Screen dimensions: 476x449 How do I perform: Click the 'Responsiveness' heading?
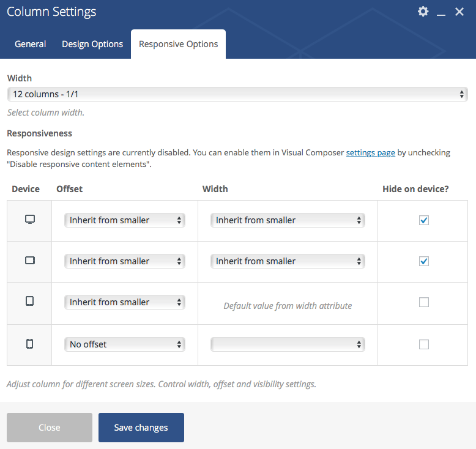(40, 133)
